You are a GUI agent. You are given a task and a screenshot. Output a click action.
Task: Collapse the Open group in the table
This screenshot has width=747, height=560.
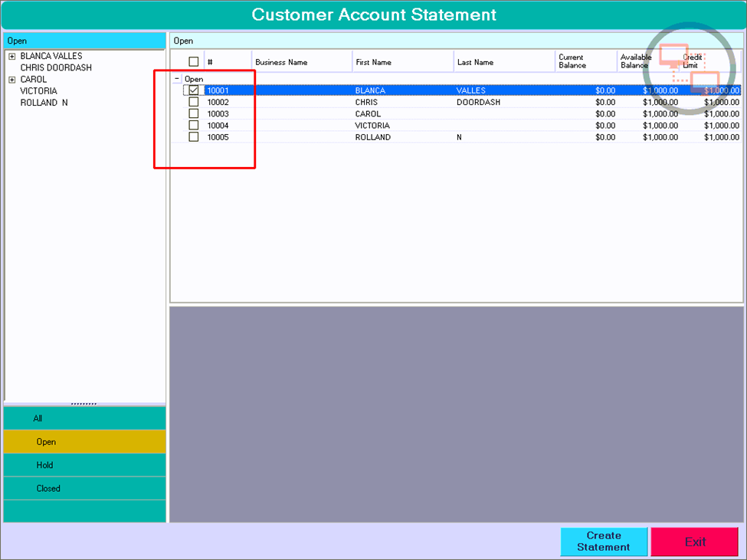177,79
